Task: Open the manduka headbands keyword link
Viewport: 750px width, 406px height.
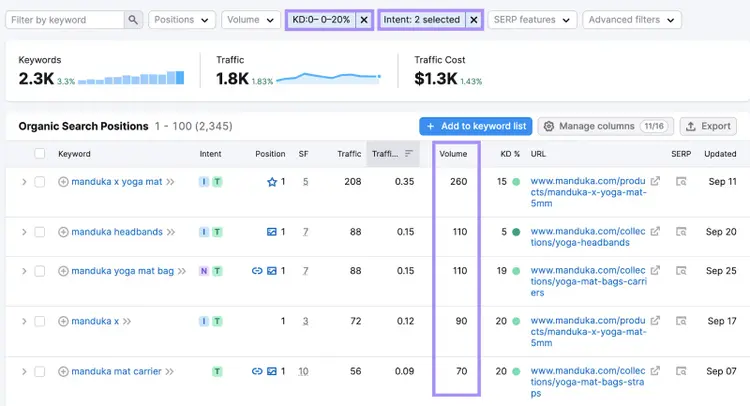Action: pyautogui.click(x=117, y=232)
